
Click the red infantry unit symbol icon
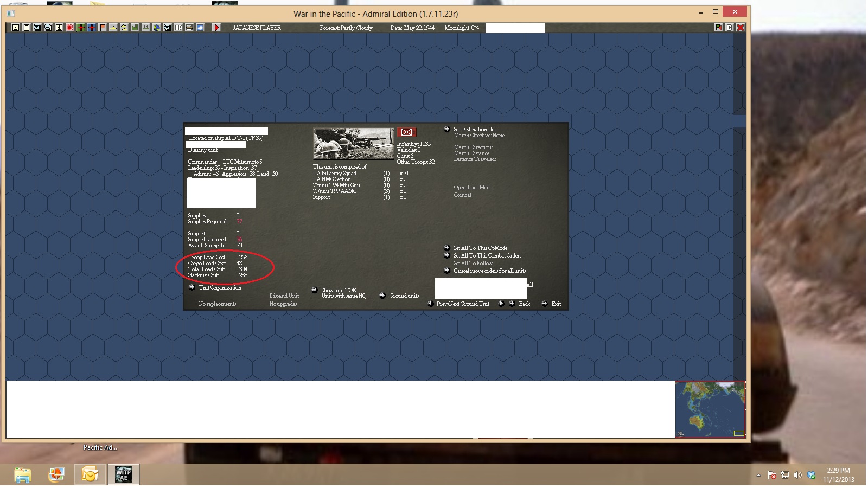[406, 132]
